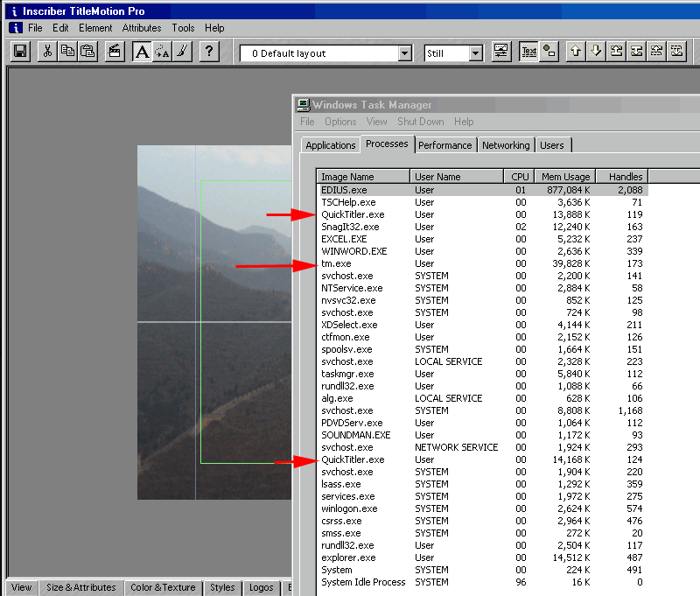Switch to the Processes tab
The width and height of the screenshot is (700, 596).
387,144
